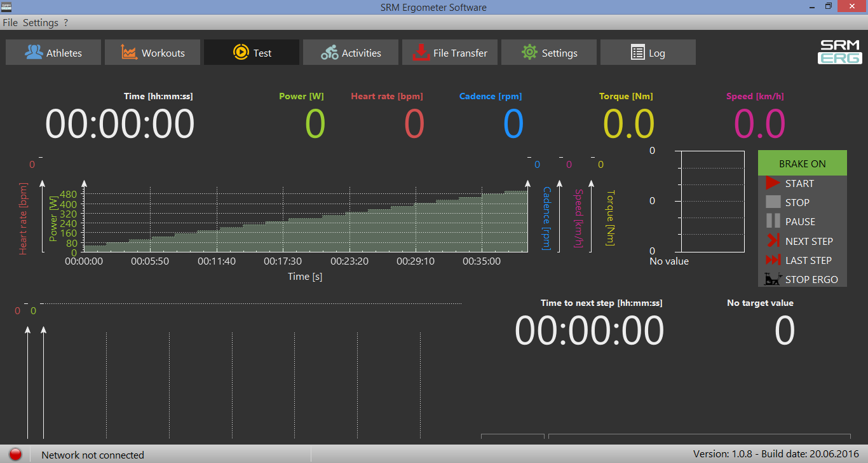Screen dimensions: 868x463
Task: Click 00:35:00 on the chart time axis
Action: (482, 261)
